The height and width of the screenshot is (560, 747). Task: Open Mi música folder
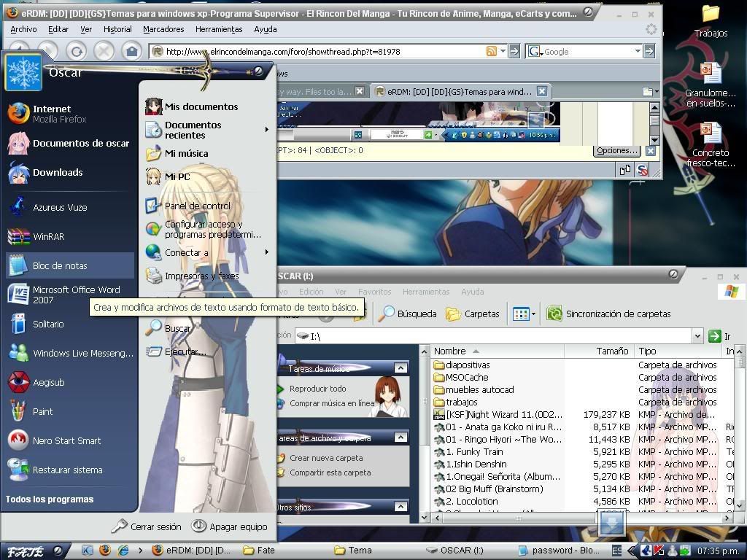pos(177,153)
